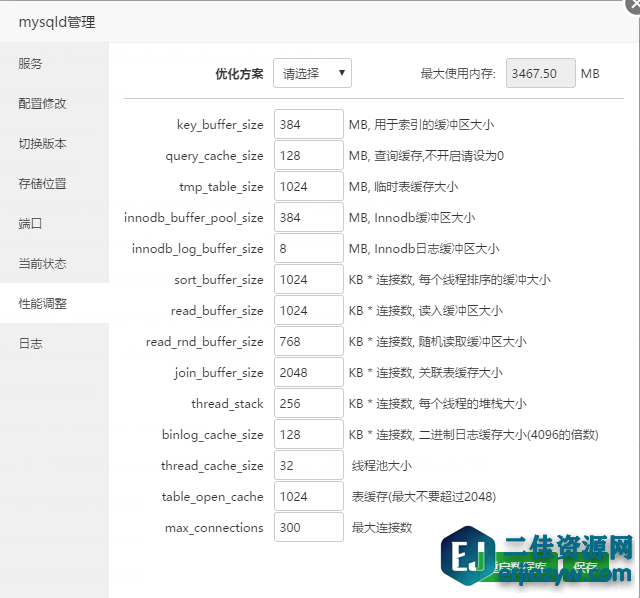Click the 'MB, 查询缓存,不开启请设为0' hint

[x=426, y=156]
